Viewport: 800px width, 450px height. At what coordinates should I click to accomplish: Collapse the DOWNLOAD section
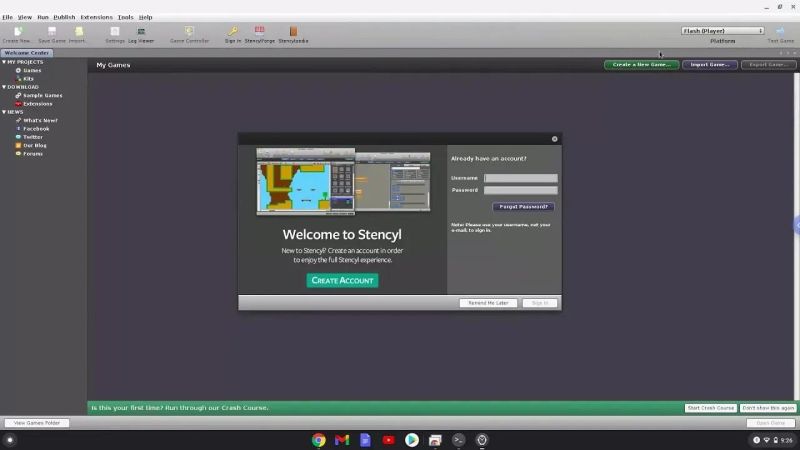(x=4, y=87)
